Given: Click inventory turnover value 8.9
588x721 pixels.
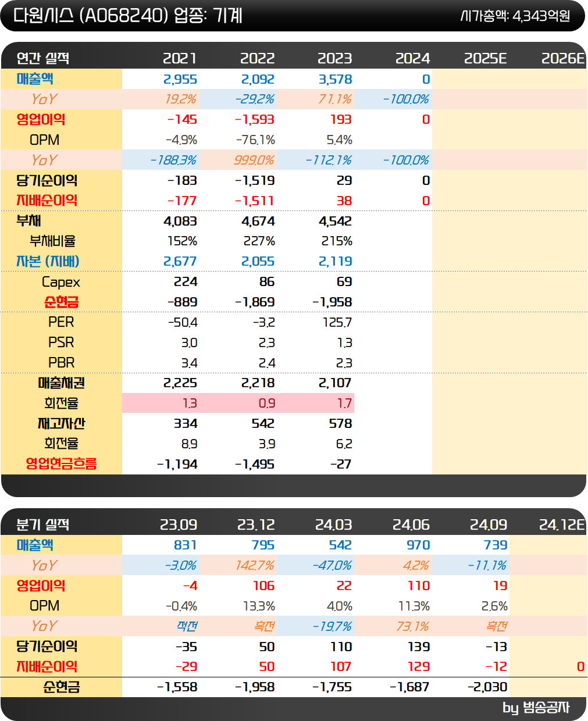Looking at the screenshot, I should click(190, 444).
